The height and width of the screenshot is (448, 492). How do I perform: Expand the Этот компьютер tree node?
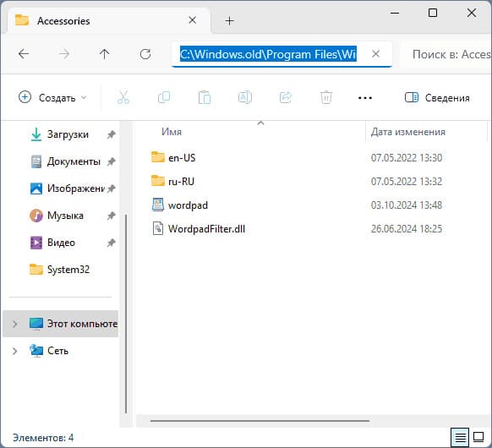(x=14, y=324)
